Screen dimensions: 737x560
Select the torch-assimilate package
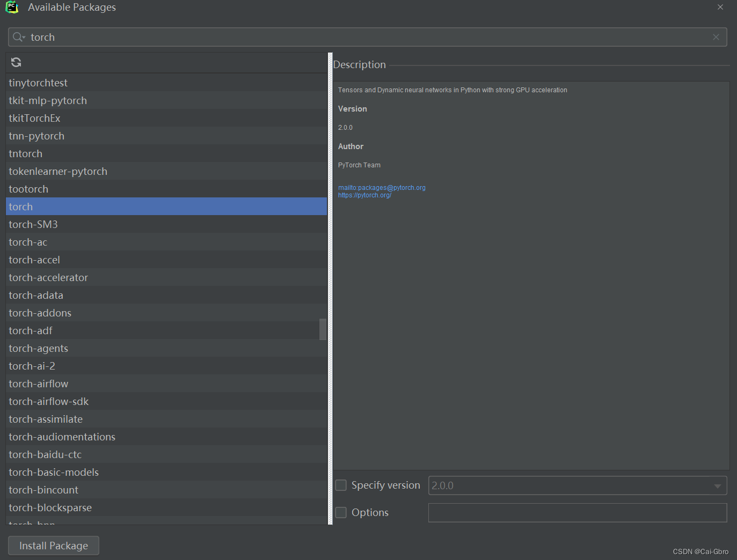pyautogui.click(x=166, y=419)
